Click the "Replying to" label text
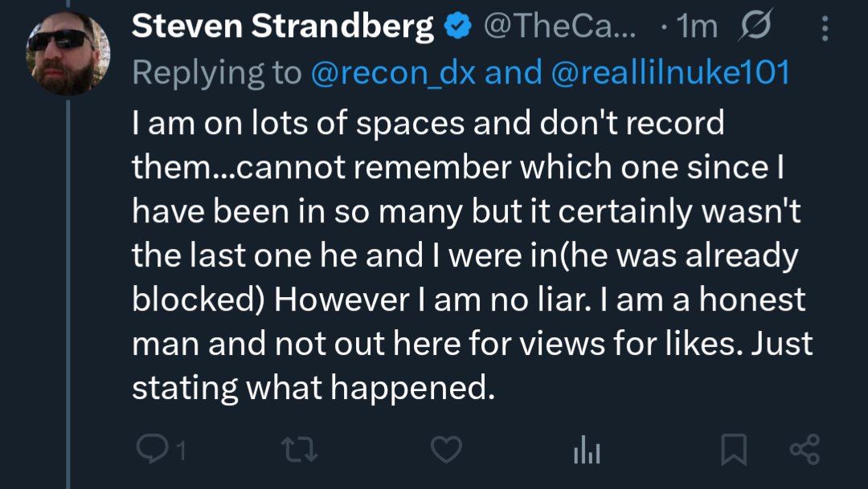The height and width of the screenshot is (489, 868). pyautogui.click(x=217, y=73)
